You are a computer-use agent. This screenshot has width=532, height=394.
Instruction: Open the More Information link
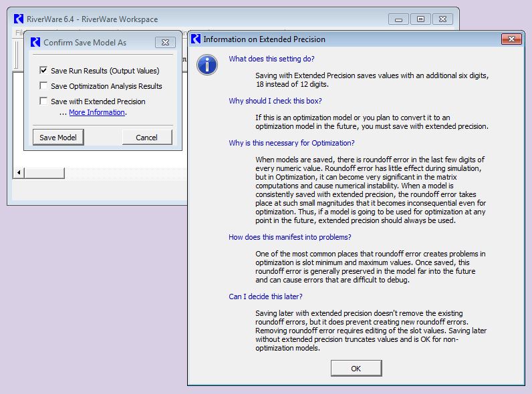(x=97, y=112)
